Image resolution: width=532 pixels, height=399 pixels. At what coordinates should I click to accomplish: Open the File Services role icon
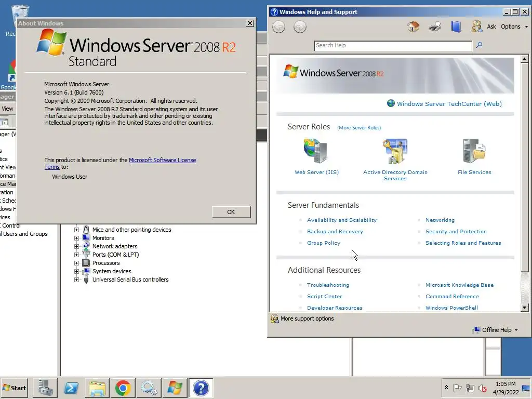point(474,151)
